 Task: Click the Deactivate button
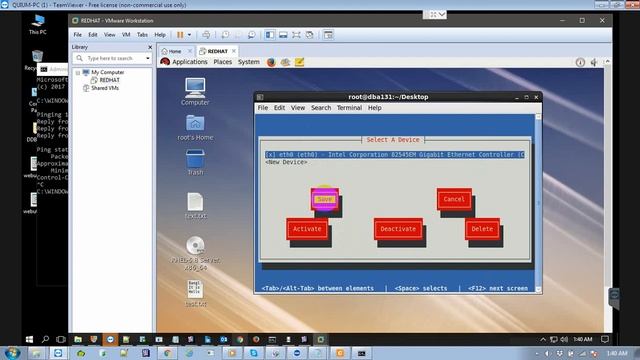pyautogui.click(x=398, y=229)
